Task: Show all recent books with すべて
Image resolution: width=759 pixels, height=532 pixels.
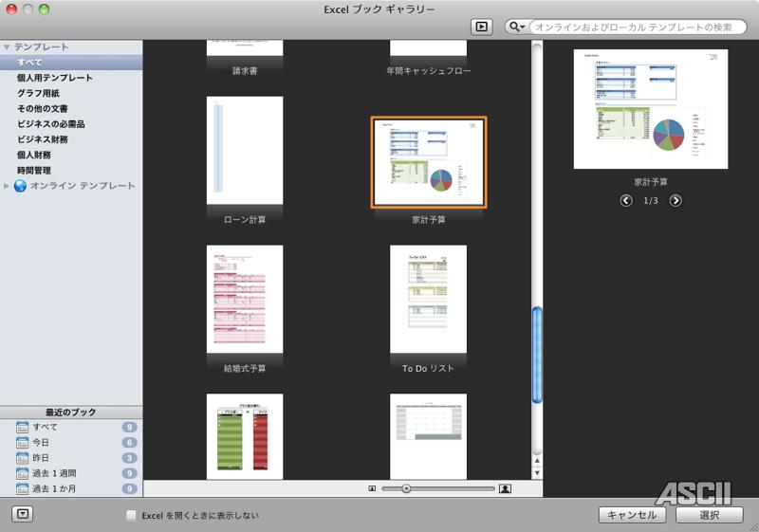Action: click(71, 427)
